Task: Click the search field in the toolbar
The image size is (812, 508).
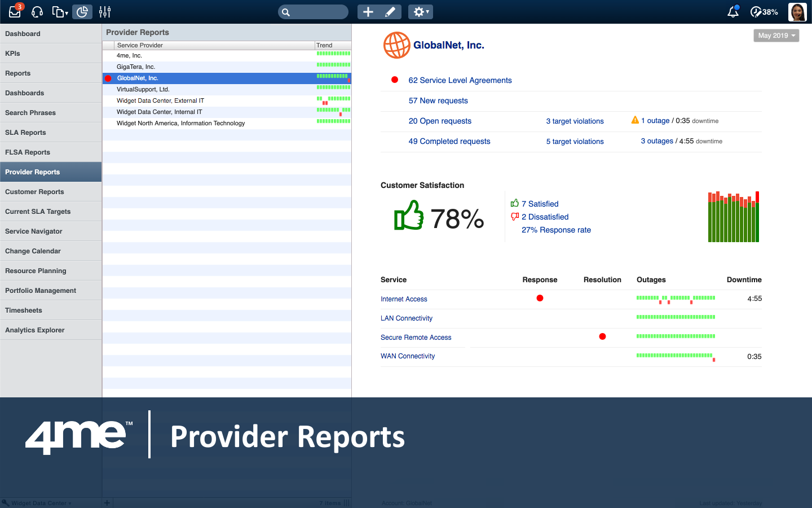Action: pyautogui.click(x=313, y=12)
